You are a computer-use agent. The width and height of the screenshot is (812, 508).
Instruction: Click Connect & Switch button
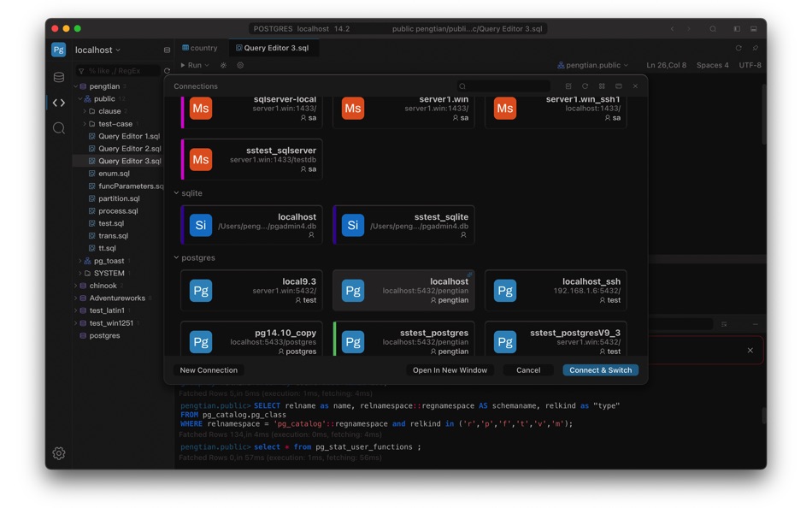[x=600, y=370]
